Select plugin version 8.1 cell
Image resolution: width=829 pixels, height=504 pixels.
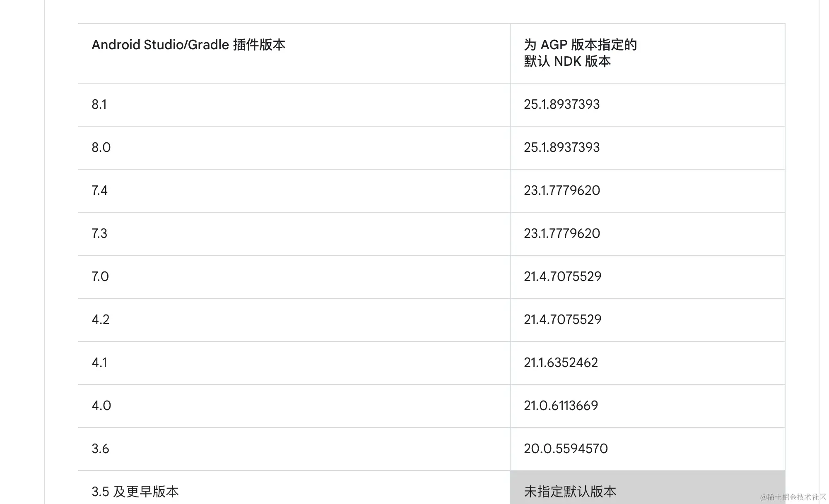[99, 104]
